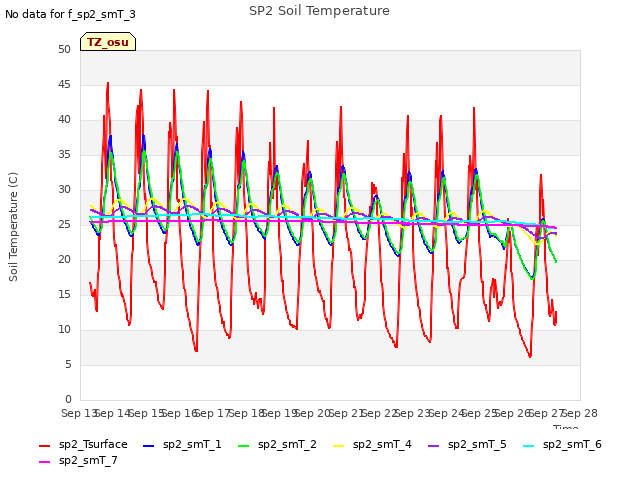The height and width of the screenshot is (480, 640).
Task: Click the red sp2_Tsurface legend swatch
Action: [x=44, y=446]
